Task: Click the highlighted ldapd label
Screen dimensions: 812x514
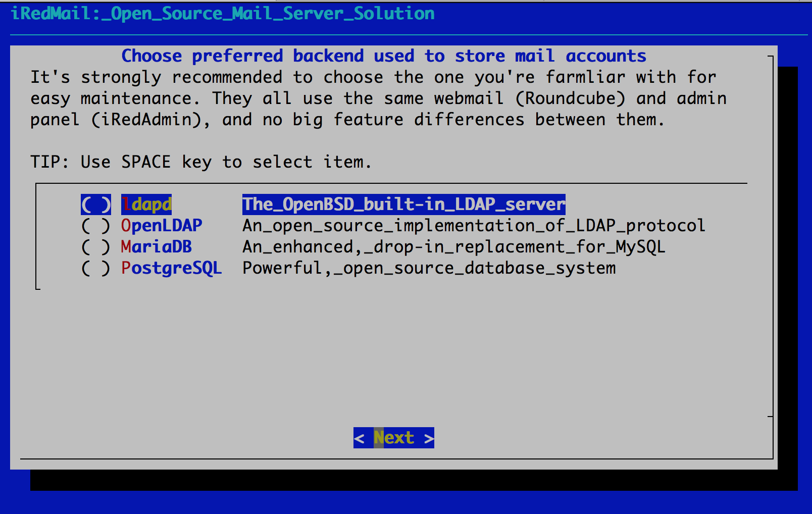Action: (146, 204)
